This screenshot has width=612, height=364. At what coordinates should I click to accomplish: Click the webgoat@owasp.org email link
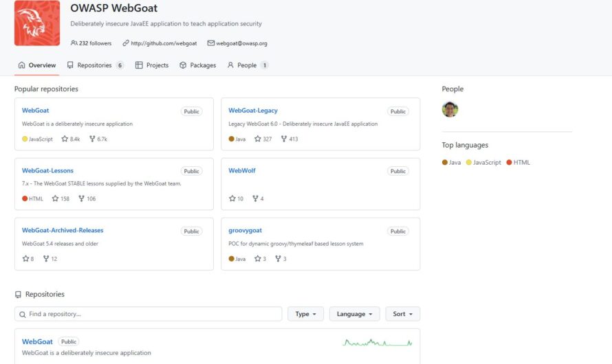coord(241,43)
